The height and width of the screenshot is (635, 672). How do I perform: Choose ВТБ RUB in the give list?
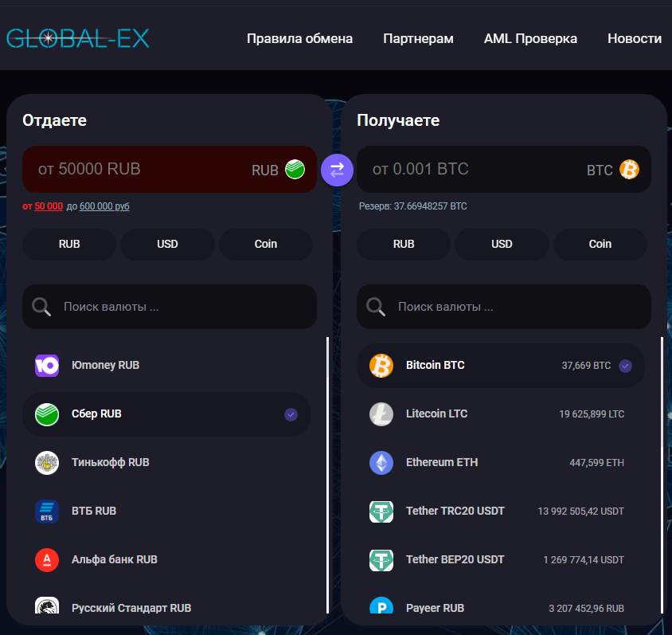pyautogui.click(x=166, y=511)
